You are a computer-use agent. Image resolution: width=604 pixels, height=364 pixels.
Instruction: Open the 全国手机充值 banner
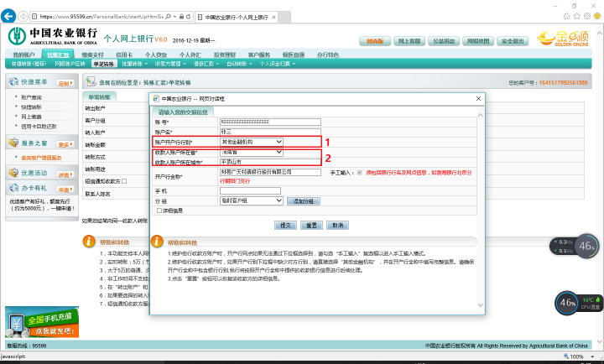pos(39,325)
